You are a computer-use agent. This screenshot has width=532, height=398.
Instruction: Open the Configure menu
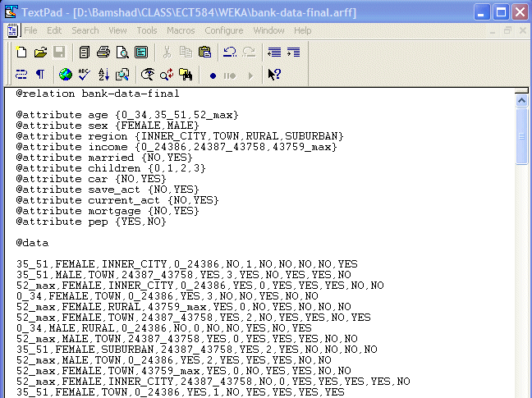[x=223, y=30]
